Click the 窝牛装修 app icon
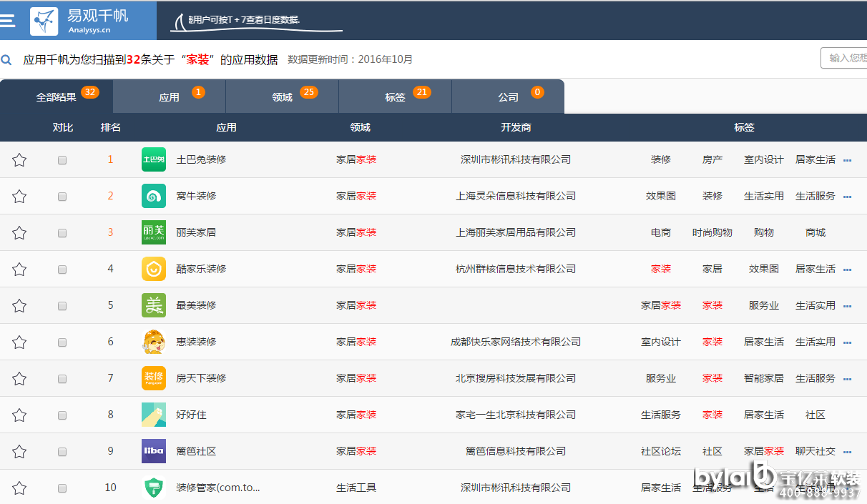 click(x=153, y=196)
